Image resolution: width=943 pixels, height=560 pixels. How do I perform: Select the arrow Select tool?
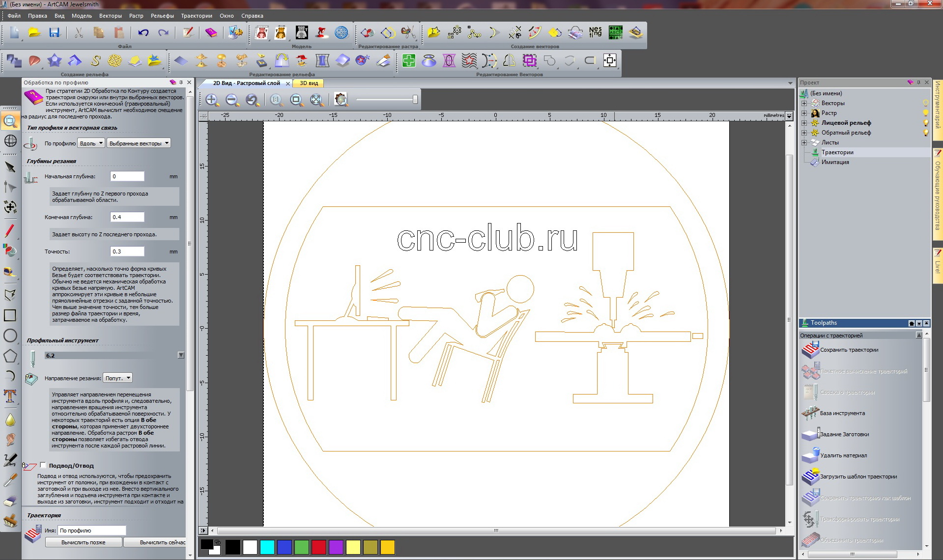[10, 167]
